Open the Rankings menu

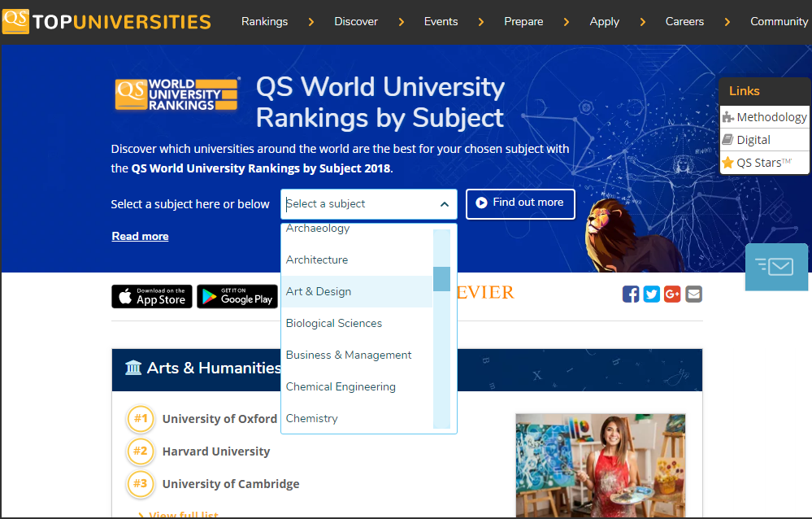265,21
